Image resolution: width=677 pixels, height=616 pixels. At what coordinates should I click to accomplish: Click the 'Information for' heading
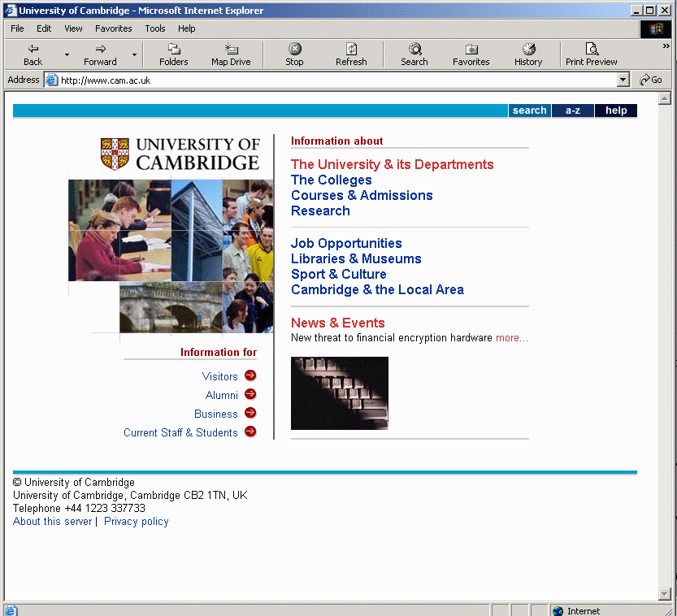(x=219, y=352)
